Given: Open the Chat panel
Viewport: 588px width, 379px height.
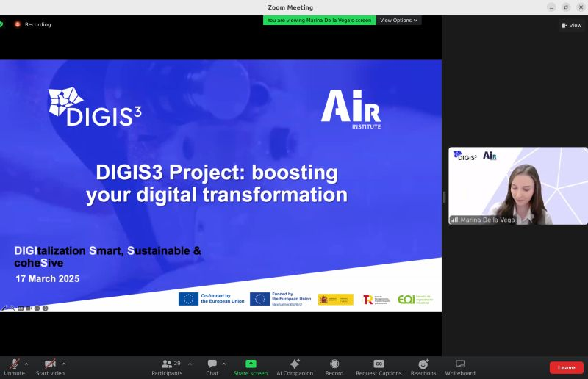Looking at the screenshot, I should pyautogui.click(x=212, y=367).
